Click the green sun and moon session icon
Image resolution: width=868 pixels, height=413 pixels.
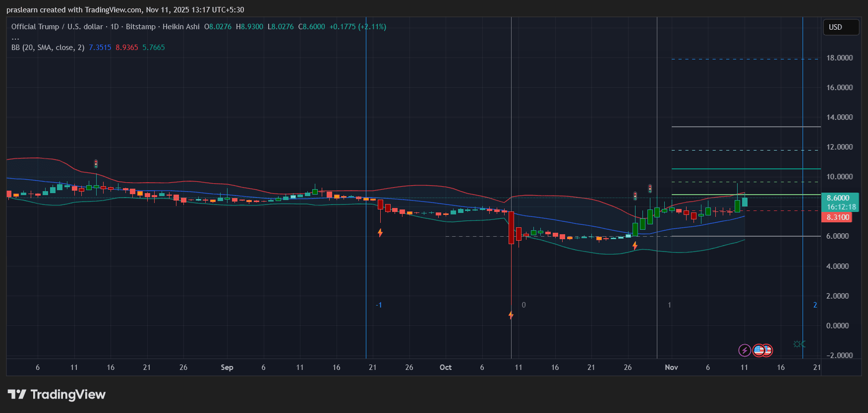pos(799,344)
